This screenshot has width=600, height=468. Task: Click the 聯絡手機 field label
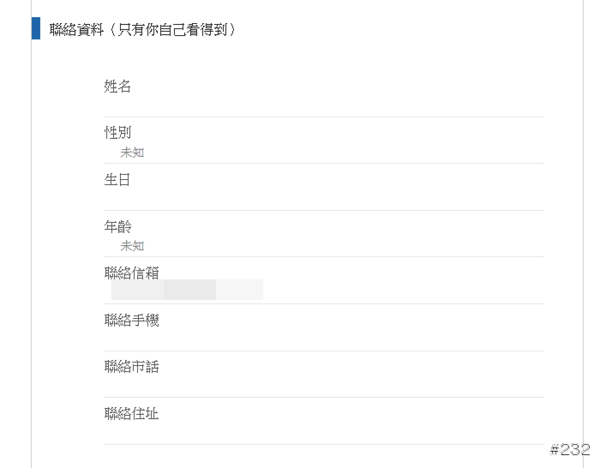(132, 320)
